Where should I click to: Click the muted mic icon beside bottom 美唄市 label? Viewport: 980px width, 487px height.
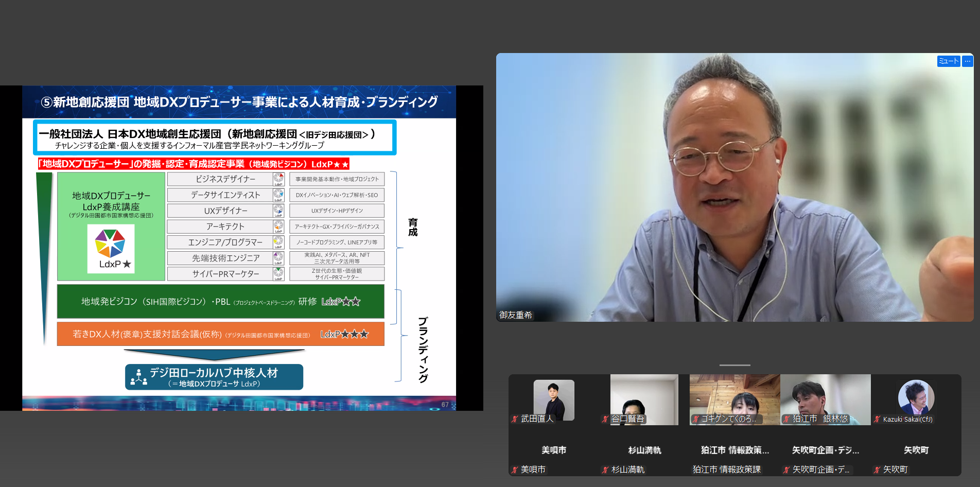(514, 469)
